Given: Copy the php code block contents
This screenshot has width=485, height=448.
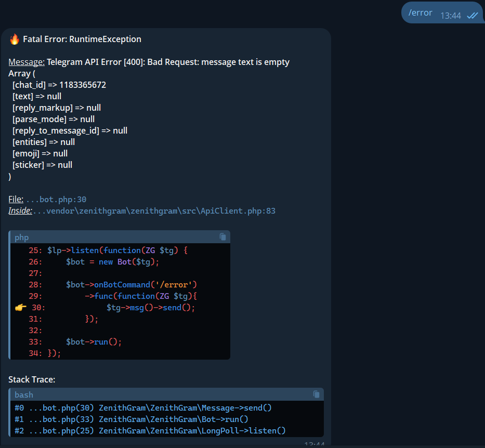Looking at the screenshot, I should click(223, 236).
